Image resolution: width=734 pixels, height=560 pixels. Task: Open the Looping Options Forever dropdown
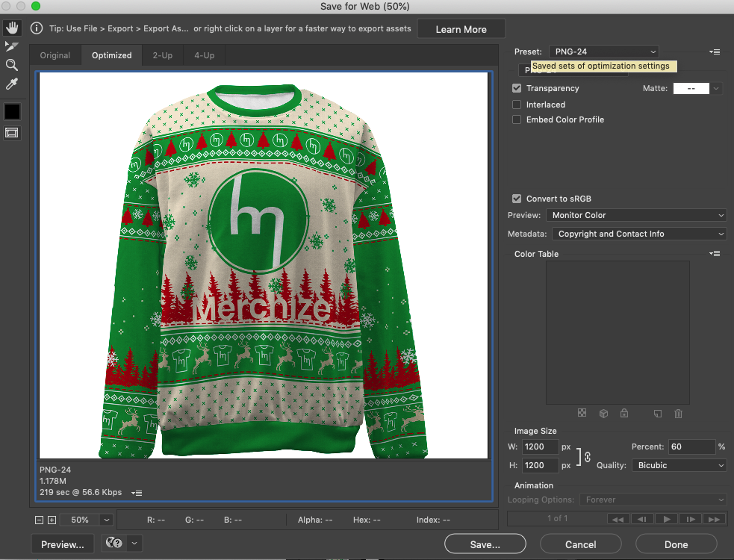click(x=653, y=500)
